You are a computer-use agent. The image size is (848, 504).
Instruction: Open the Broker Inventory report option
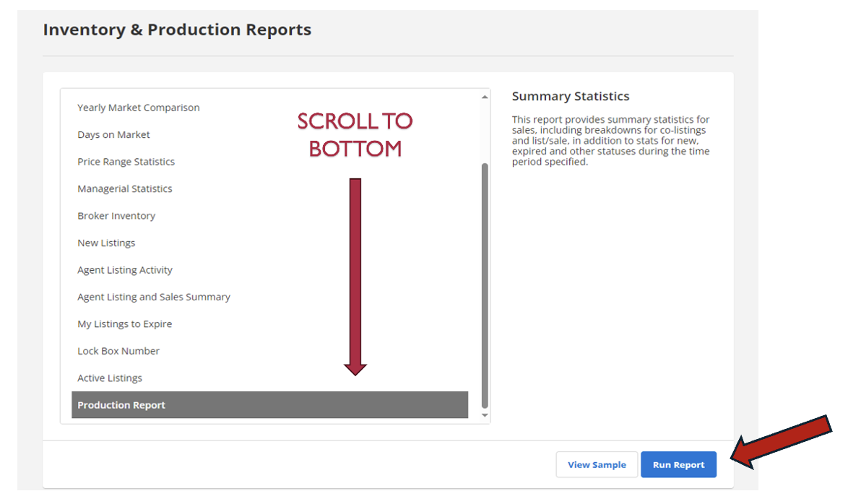pos(116,216)
